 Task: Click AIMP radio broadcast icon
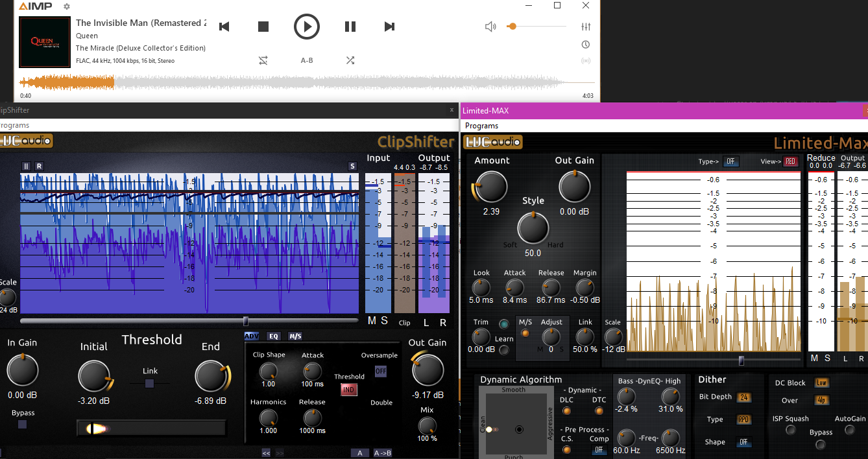pyautogui.click(x=586, y=61)
